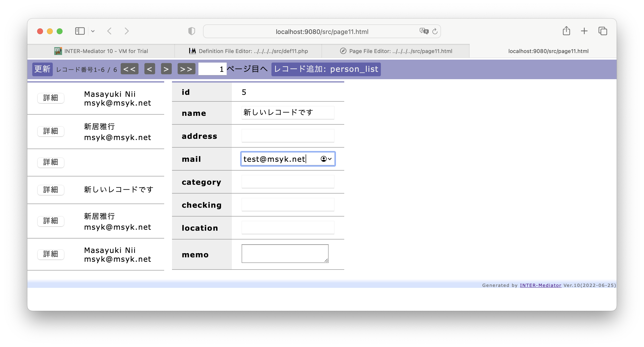Click the category field label
Viewport: 644px width, 347px height.
tap(201, 182)
